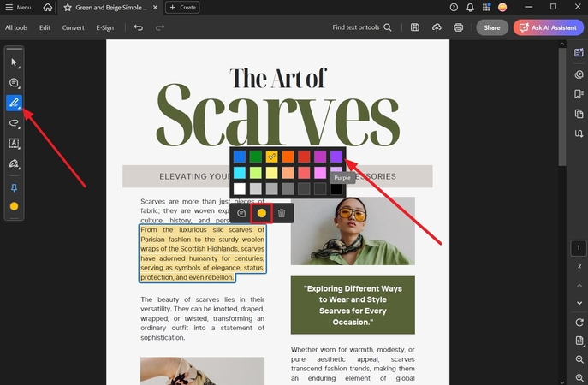
Task: Upload file to cloud
Action: click(x=437, y=27)
